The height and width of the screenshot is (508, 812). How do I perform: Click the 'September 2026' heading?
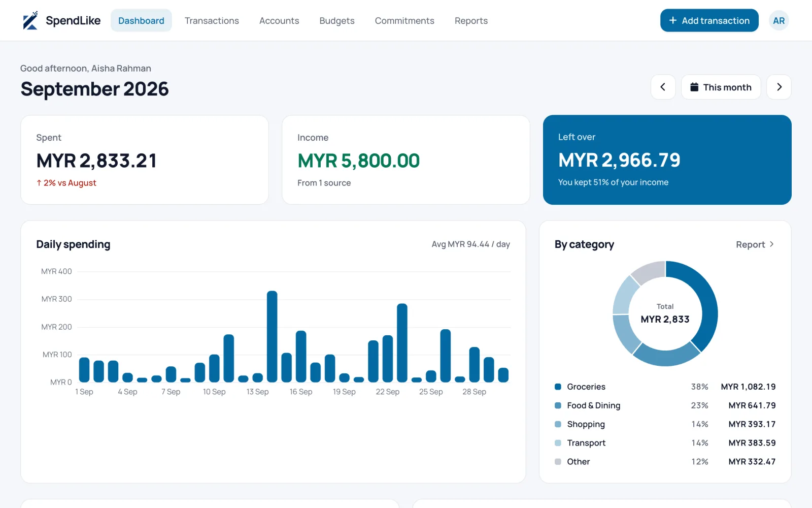coord(94,89)
